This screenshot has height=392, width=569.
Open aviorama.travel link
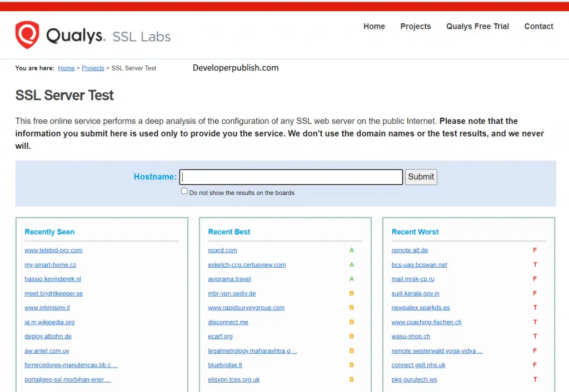[x=229, y=279]
